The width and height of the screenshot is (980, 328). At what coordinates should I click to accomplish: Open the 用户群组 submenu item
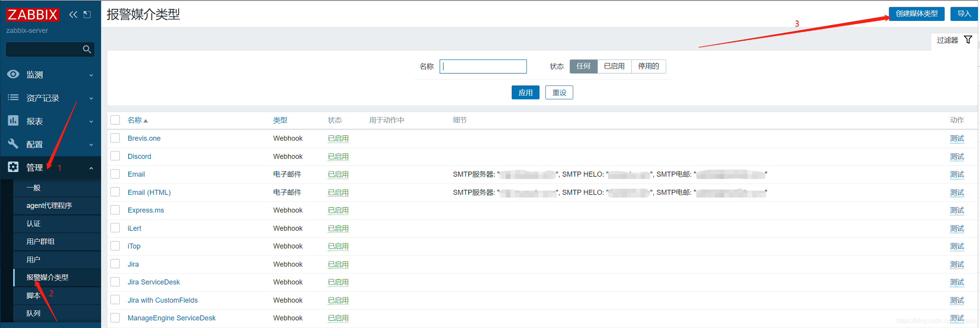[x=57, y=241]
